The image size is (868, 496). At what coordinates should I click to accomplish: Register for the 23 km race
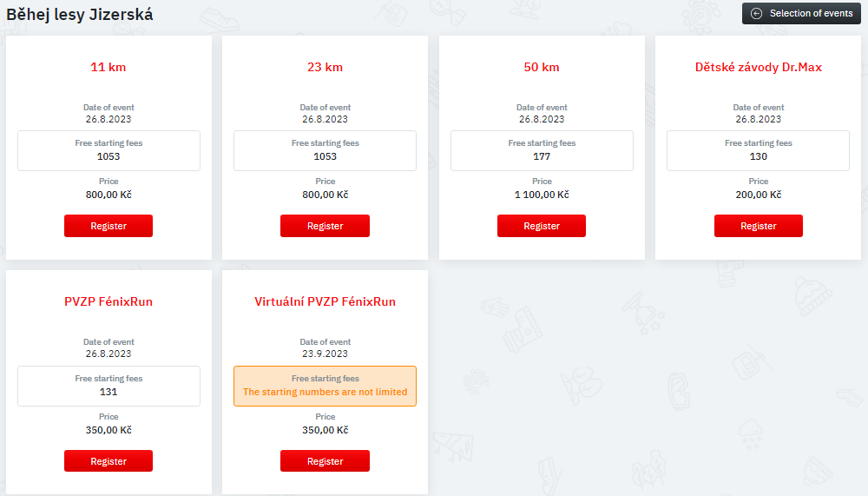325,226
